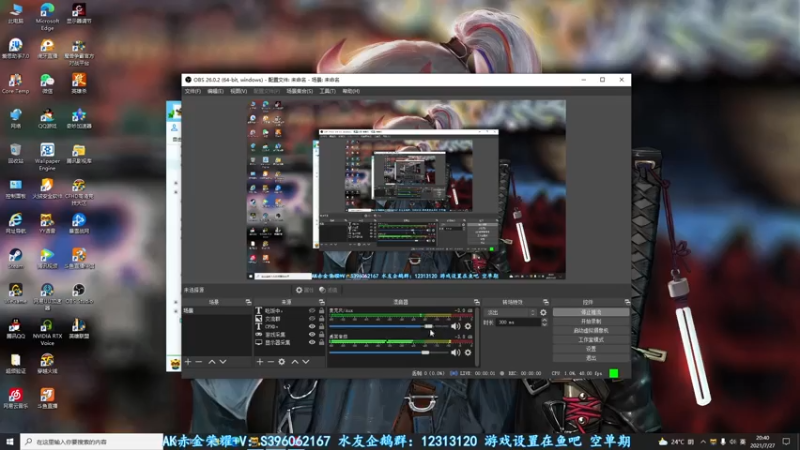Undock the 混音器 panel via its float icon
This screenshot has height=450, width=800.
click(477, 302)
